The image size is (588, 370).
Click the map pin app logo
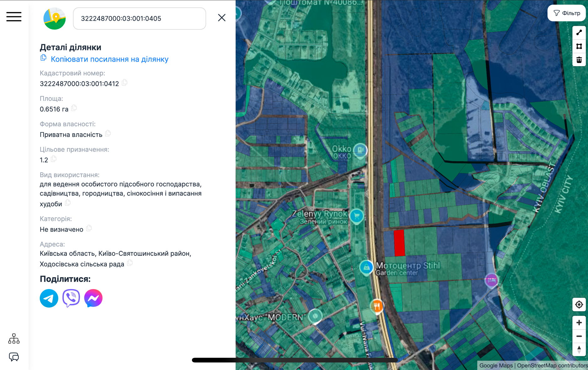tap(55, 19)
